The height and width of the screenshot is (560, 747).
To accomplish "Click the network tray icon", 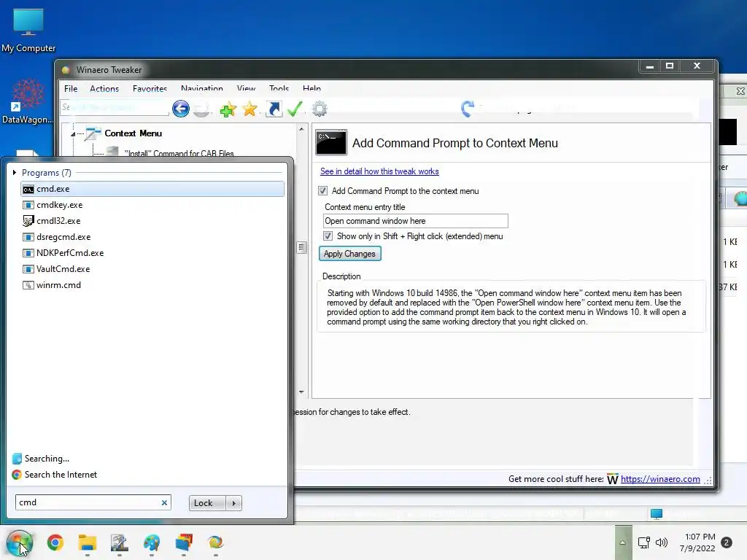I will coord(643,542).
